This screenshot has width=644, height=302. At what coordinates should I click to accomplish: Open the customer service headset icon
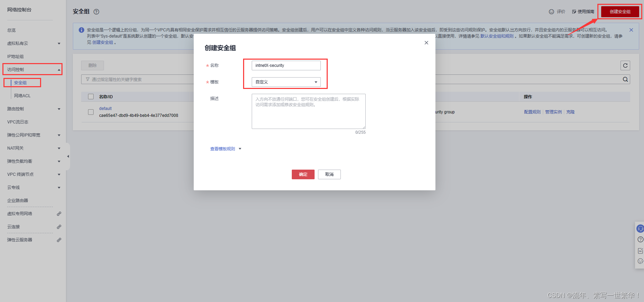[640, 229]
